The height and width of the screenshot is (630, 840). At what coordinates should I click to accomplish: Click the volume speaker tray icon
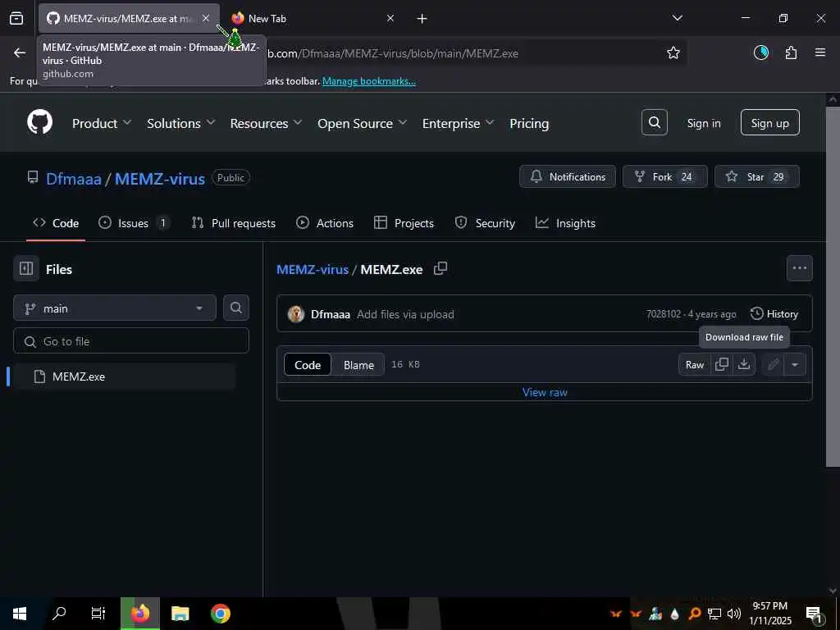click(734, 614)
